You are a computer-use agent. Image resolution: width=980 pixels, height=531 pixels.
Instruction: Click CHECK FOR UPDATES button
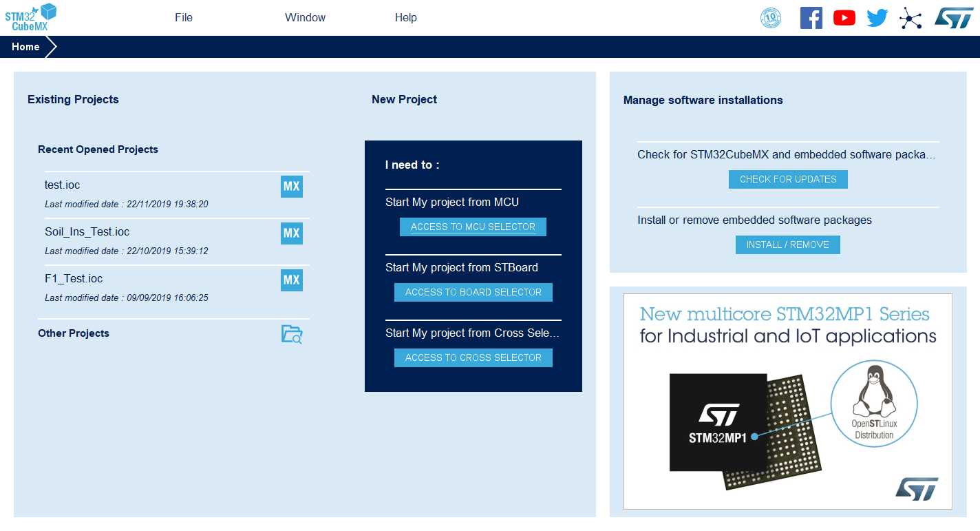point(788,179)
